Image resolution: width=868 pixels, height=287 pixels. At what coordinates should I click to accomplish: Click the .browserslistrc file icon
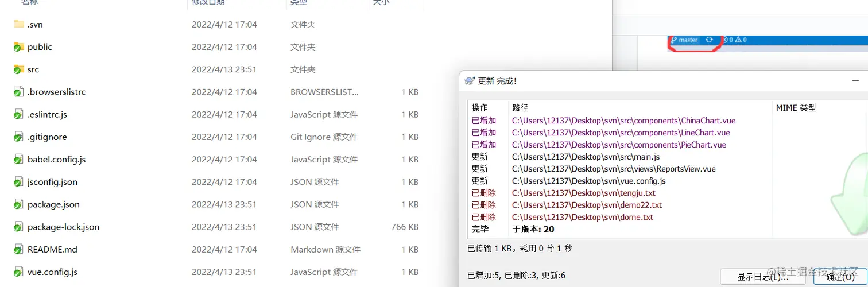coord(19,92)
